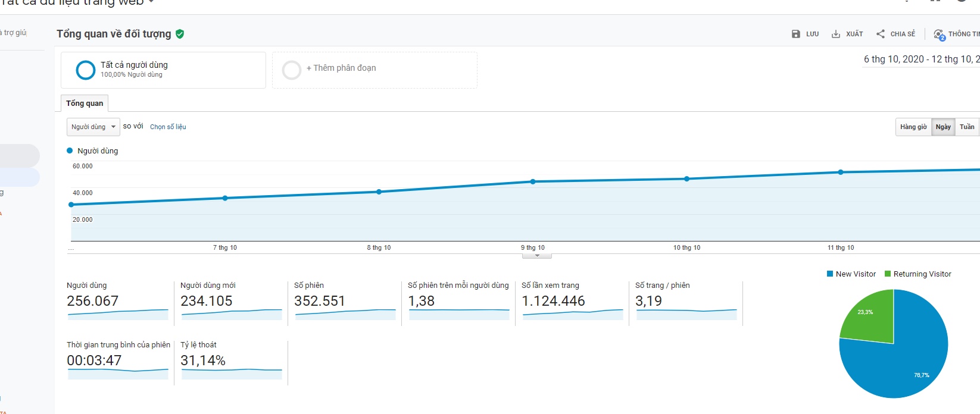Open the date range picker
Viewport: 980px width, 414px height.
point(920,59)
